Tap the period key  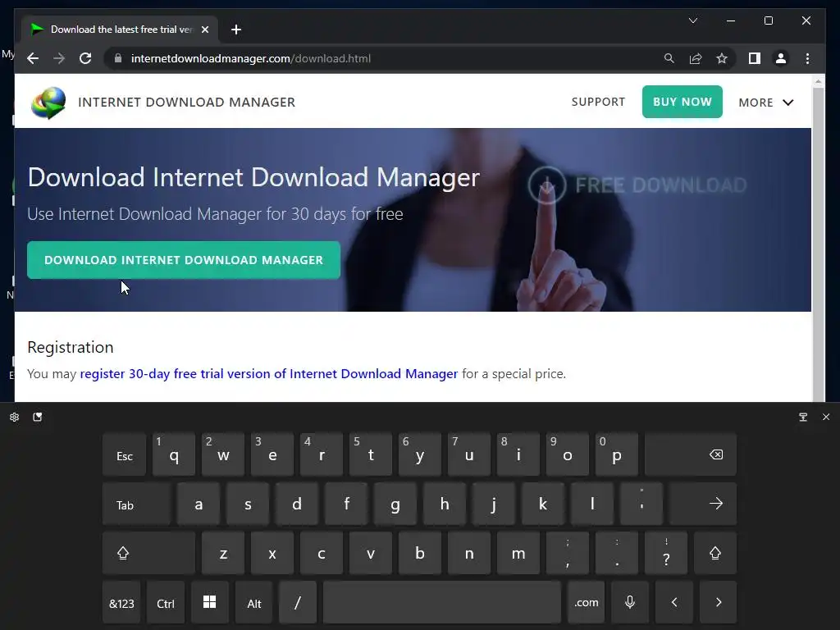pos(617,554)
